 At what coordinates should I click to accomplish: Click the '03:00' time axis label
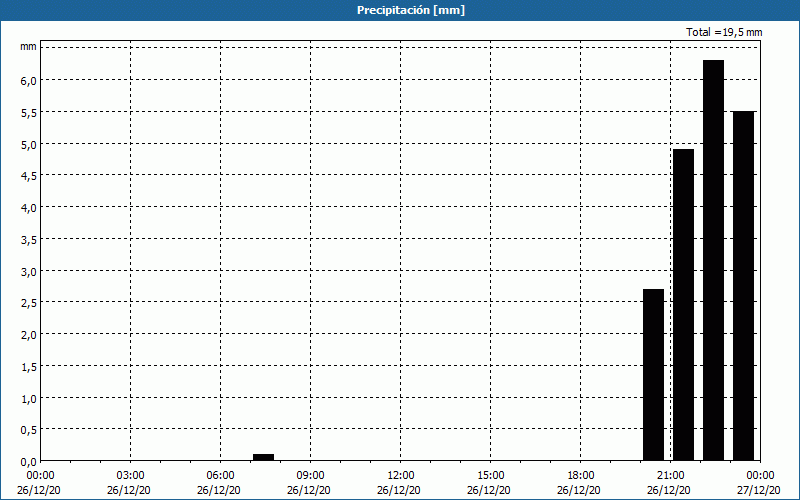pos(131,476)
